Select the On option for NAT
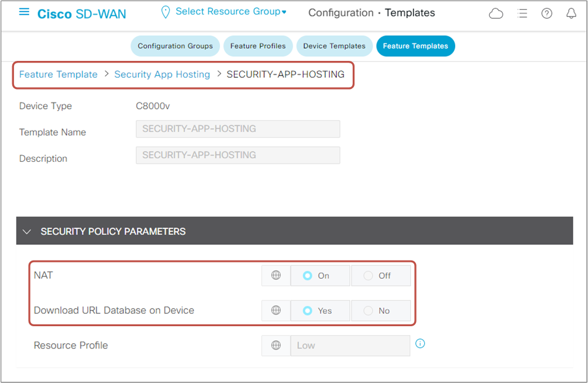588x383 pixels. [320, 275]
